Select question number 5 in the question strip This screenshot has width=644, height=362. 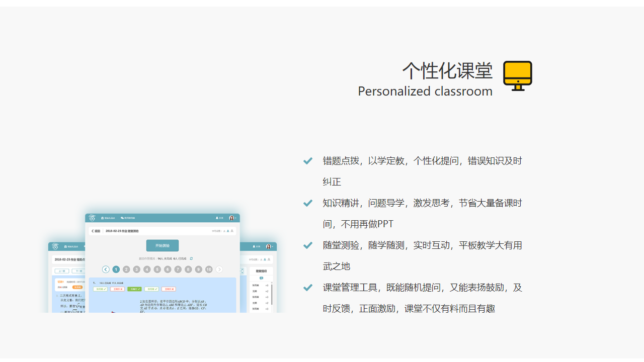click(x=157, y=269)
